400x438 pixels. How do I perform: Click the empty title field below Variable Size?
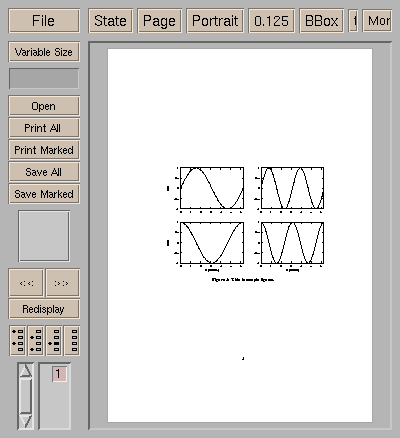(44, 79)
